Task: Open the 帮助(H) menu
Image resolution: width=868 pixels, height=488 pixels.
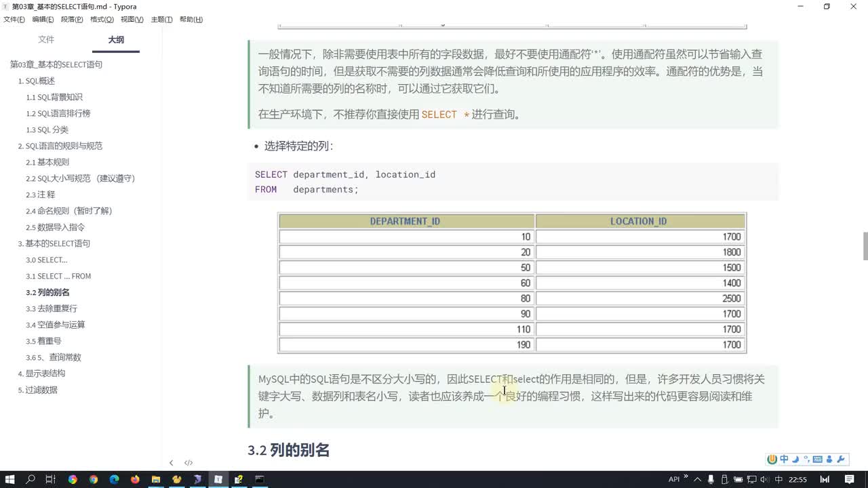Action: pos(191,19)
